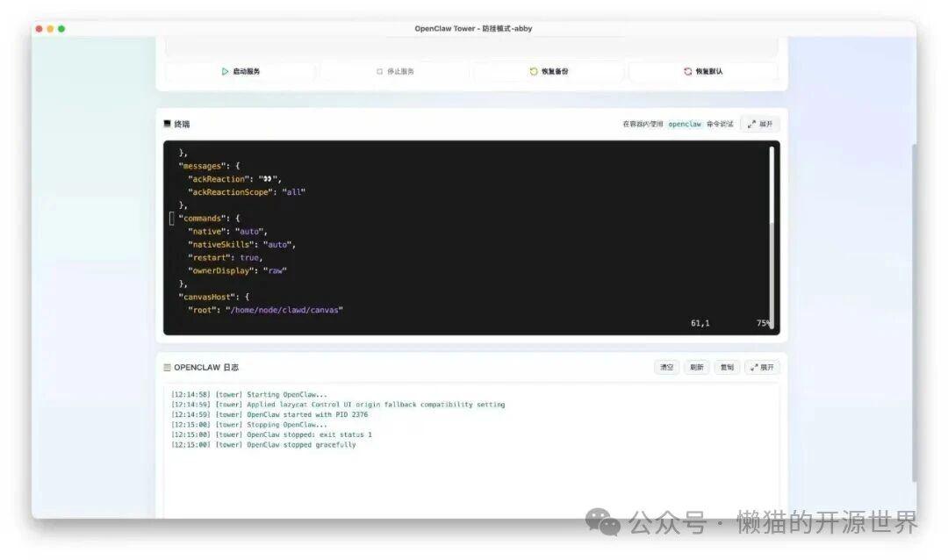
Task: Click the main page scrollbar on right edge
Action: click(913, 307)
